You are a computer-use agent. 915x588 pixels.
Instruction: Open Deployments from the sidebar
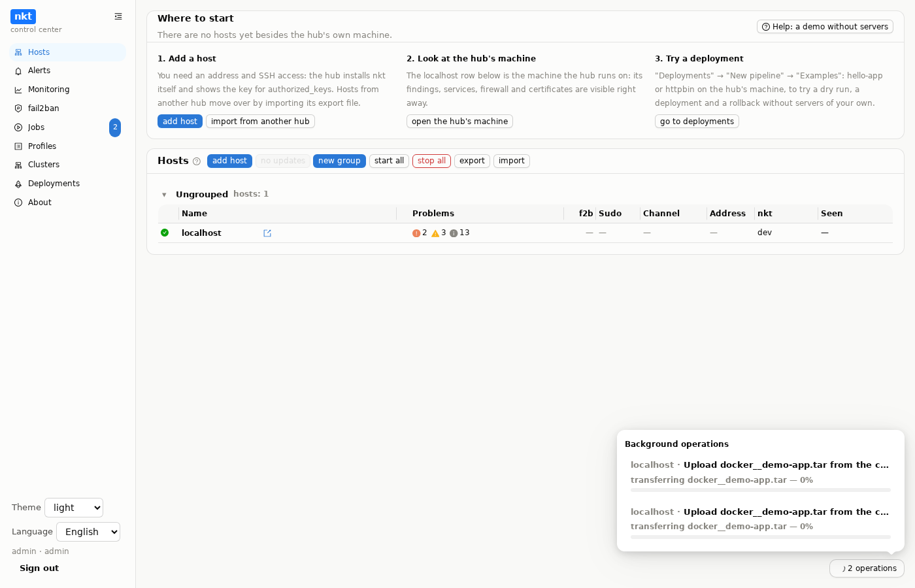[x=67, y=184]
